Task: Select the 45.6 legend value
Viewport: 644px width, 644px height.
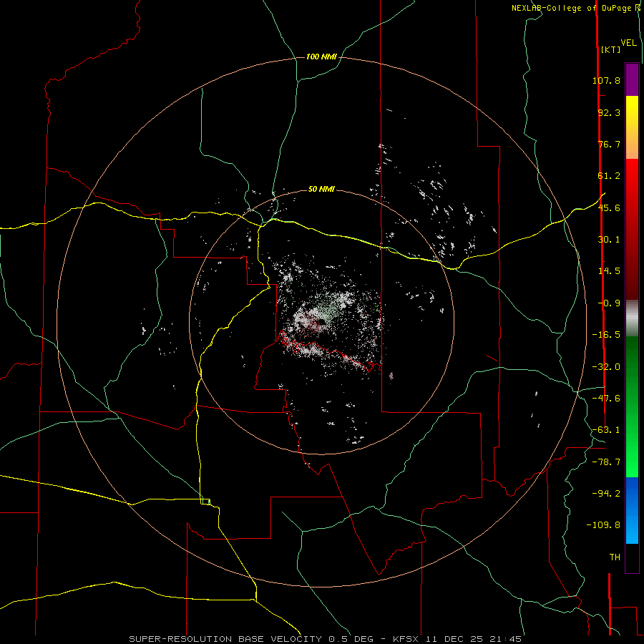Action: click(x=609, y=208)
